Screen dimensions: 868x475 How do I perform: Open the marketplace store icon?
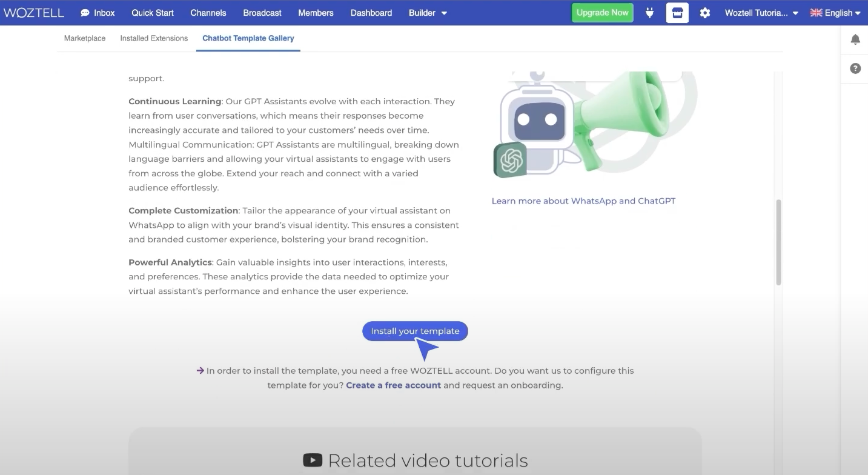coord(677,13)
